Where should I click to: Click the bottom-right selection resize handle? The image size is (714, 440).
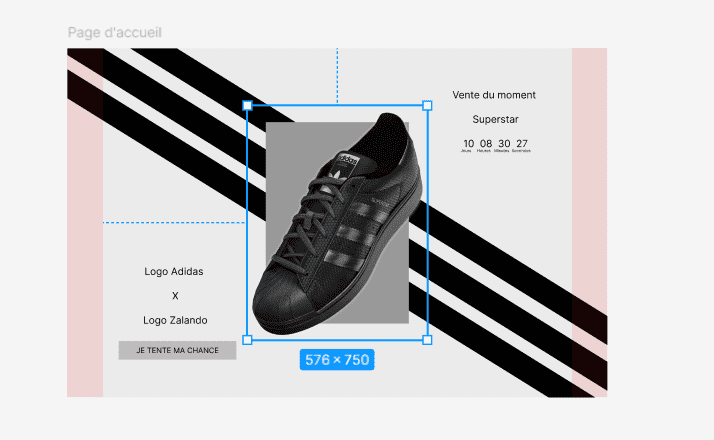click(x=427, y=340)
